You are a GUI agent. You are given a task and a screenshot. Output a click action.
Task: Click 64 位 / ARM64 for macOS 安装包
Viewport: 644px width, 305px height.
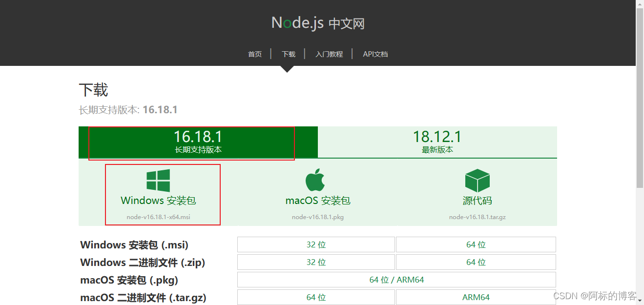(x=396, y=279)
